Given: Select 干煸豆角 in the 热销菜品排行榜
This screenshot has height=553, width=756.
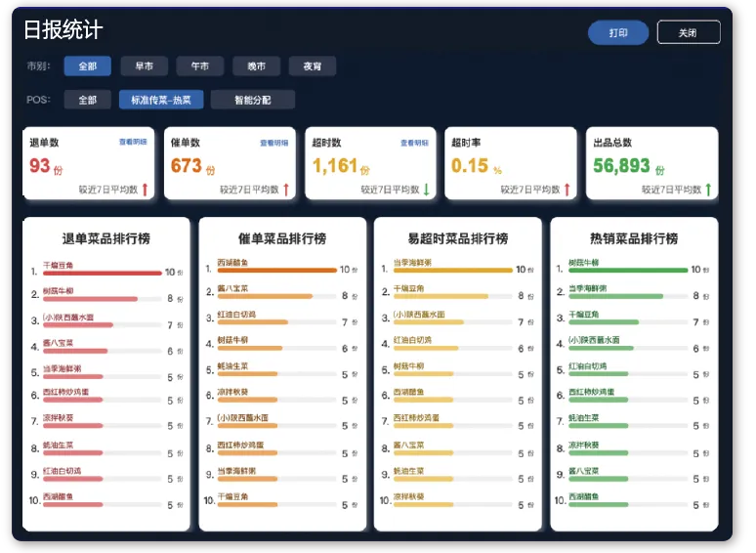Looking at the screenshot, I should coord(584,315).
